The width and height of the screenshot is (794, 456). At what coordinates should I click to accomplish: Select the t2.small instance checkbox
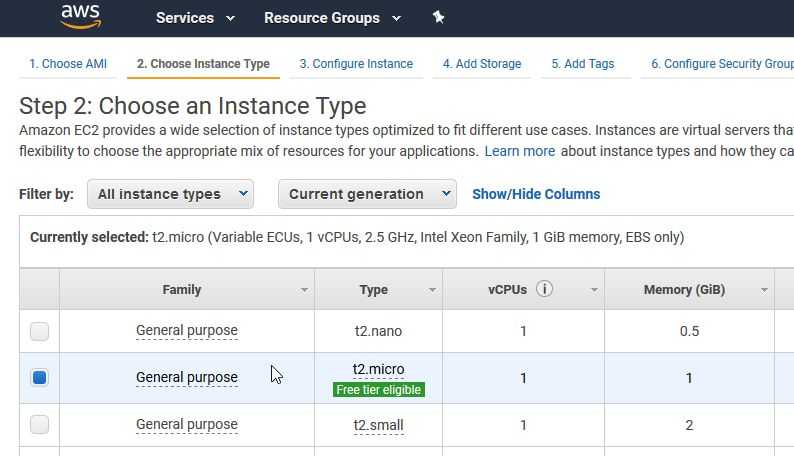(39, 425)
